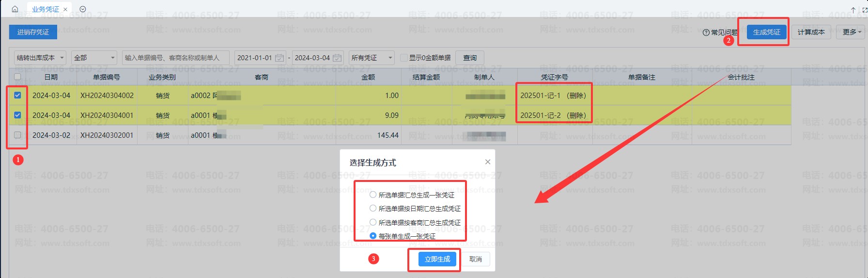Toggle the select-all header checkbox

(x=17, y=77)
